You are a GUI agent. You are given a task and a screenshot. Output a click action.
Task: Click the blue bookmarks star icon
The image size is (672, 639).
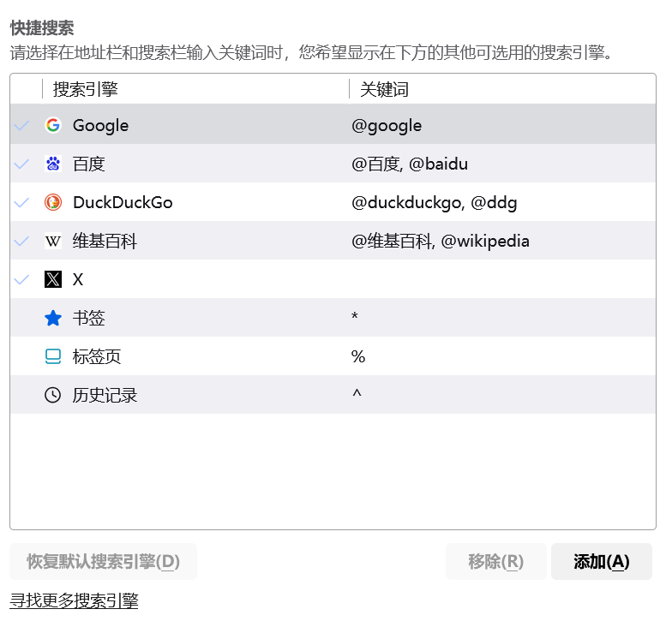[53, 318]
